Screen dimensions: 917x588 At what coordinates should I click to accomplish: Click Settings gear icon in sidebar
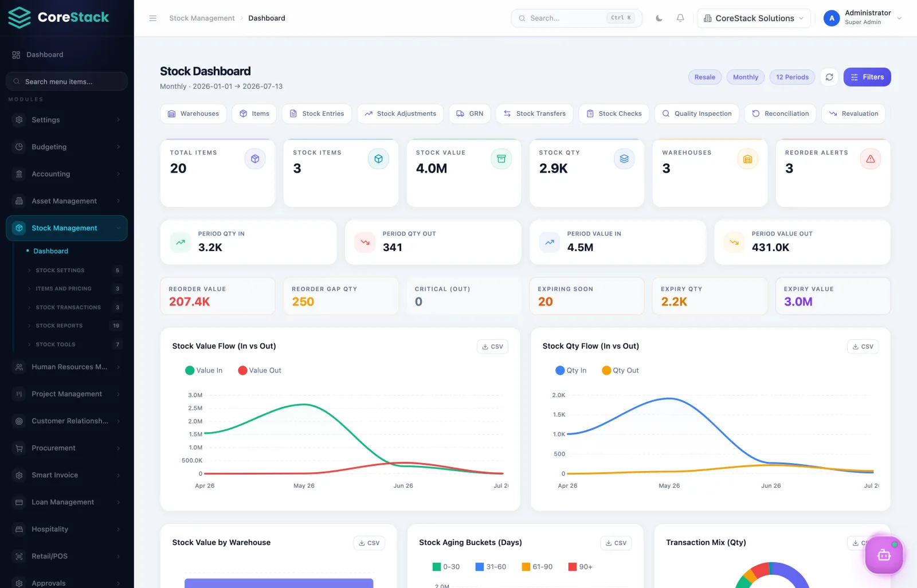click(19, 120)
